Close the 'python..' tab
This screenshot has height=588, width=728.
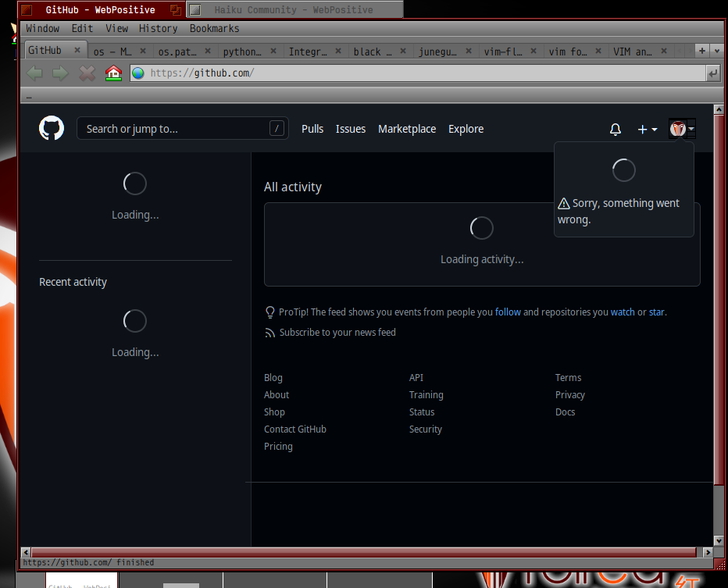pos(273,51)
